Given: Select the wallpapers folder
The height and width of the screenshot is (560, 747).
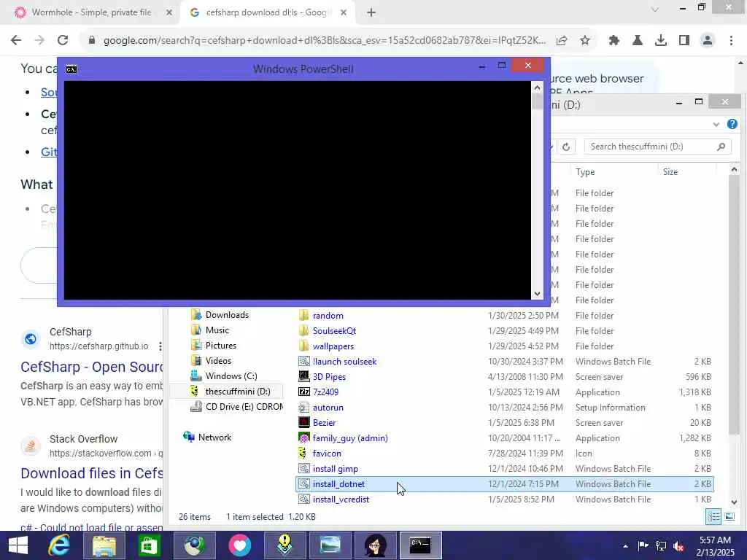Looking at the screenshot, I should 333,346.
